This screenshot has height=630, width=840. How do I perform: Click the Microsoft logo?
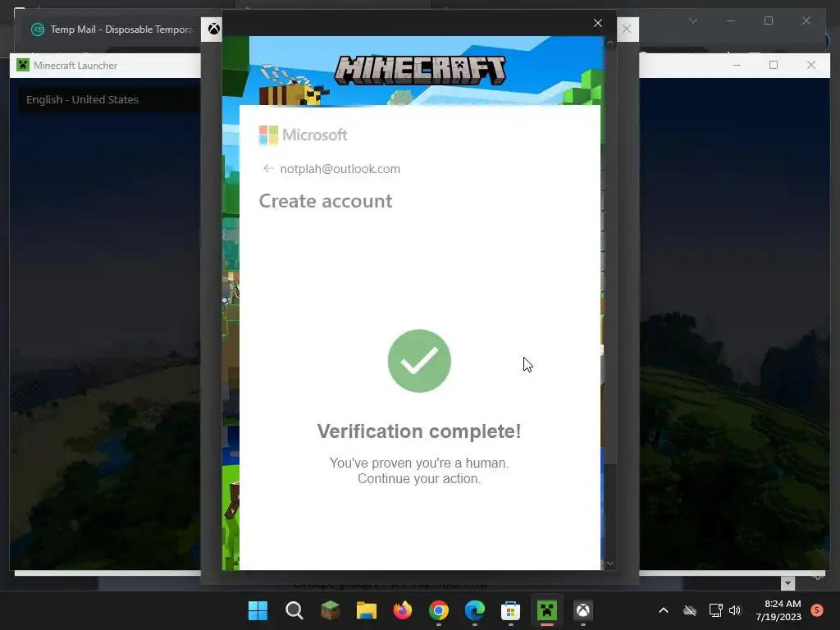304,135
